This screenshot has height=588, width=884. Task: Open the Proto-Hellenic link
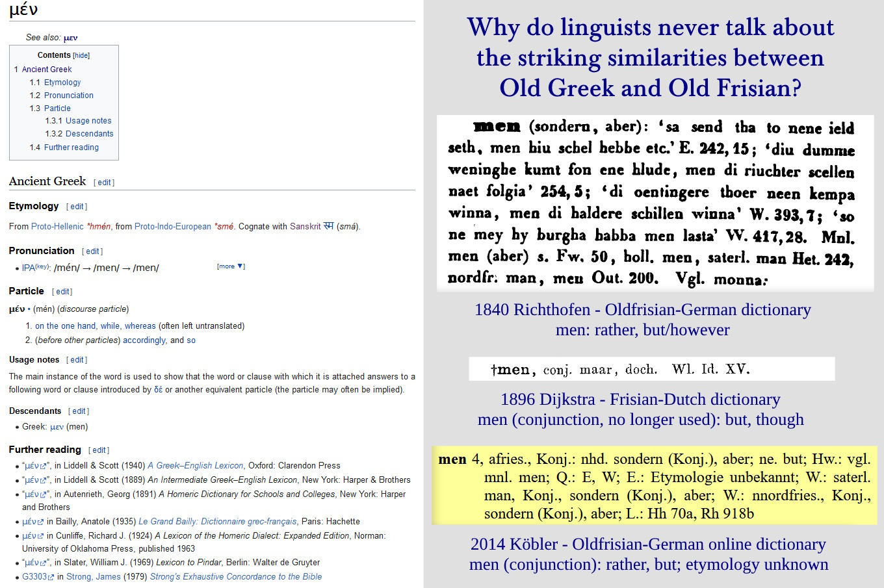(x=57, y=227)
